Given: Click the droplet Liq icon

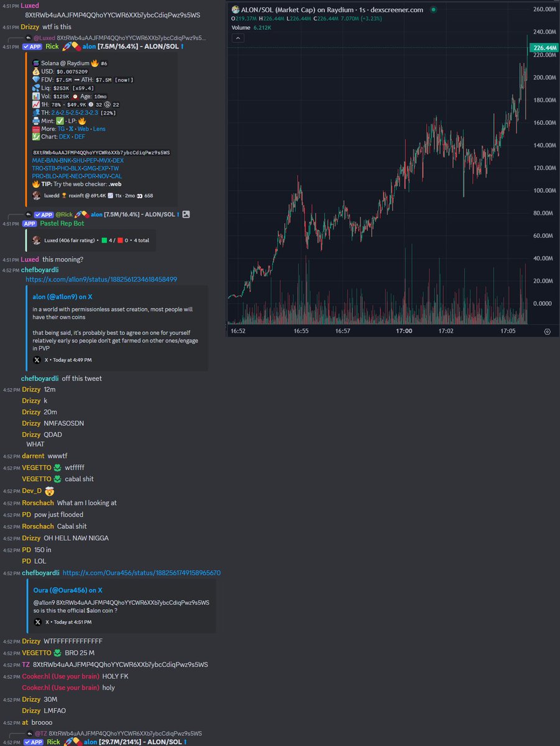Looking at the screenshot, I should point(36,88).
